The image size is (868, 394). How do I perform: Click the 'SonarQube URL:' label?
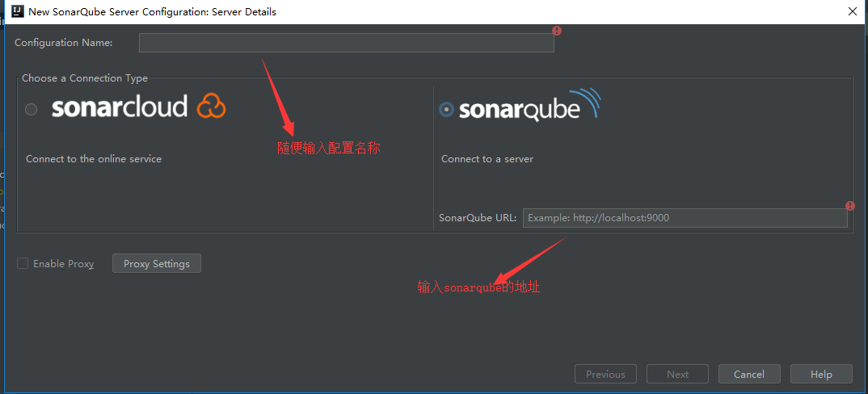click(x=478, y=217)
